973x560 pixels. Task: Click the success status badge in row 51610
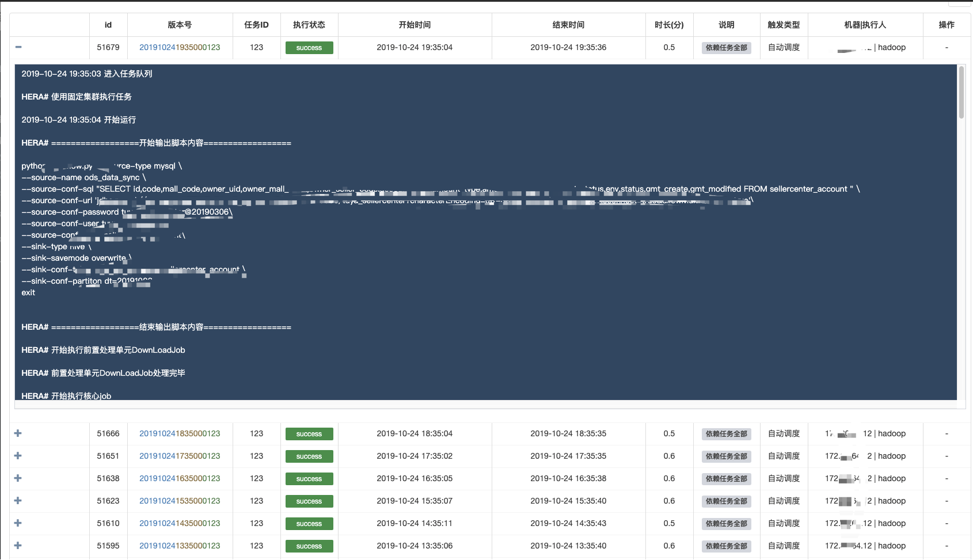pyautogui.click(x=309, y=524)
